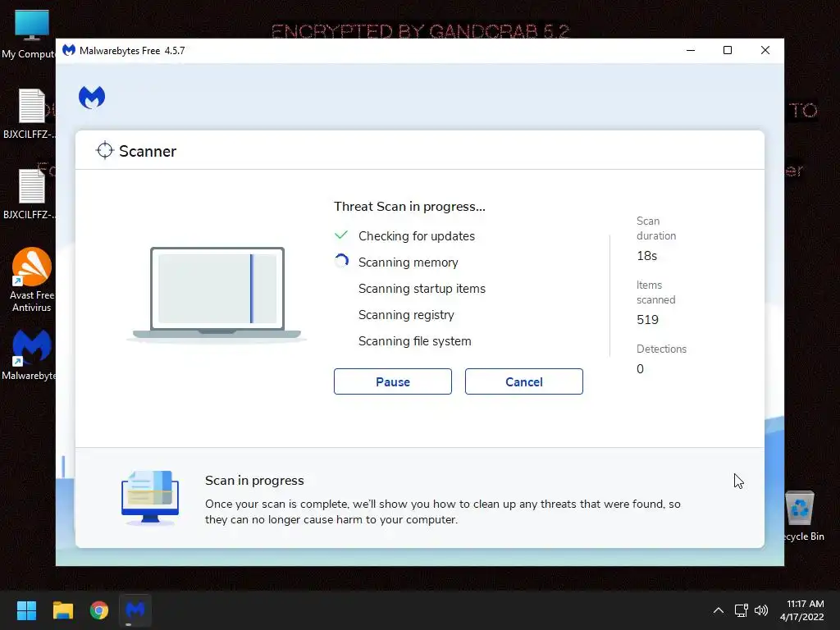Select the Avast Free Antivirus desktop shortcut
This screenshot has height=630, width=840.
tap(32, 280)
